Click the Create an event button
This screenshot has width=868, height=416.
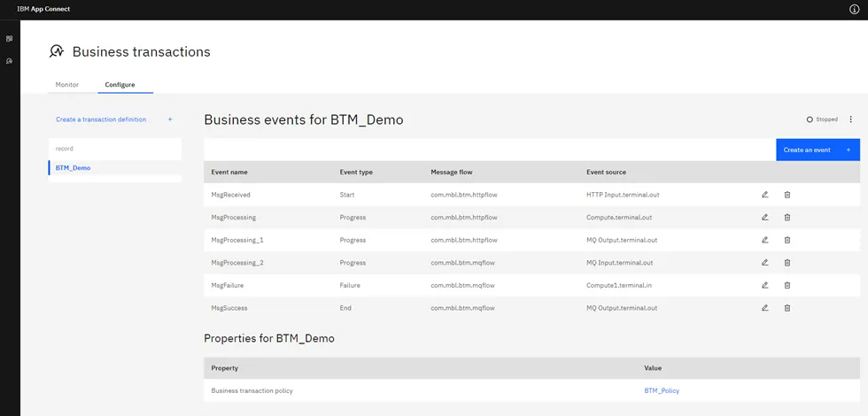click(x=818, y=150)
